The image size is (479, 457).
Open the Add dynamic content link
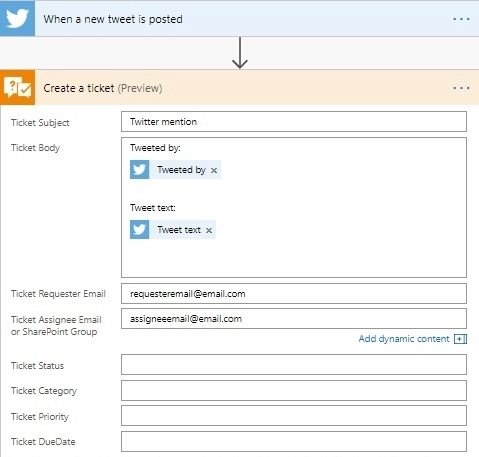click(404, 339)
